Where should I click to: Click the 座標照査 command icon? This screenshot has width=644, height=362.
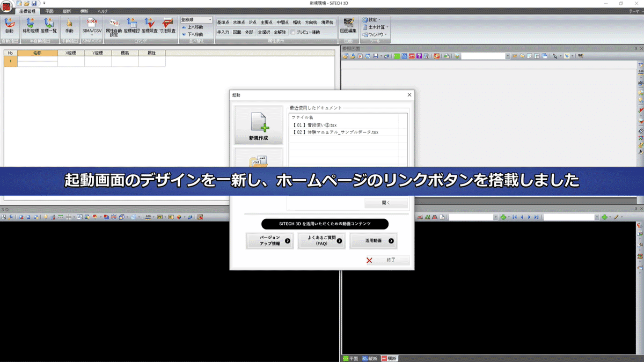pyautogui.click(x=150, y=26)
